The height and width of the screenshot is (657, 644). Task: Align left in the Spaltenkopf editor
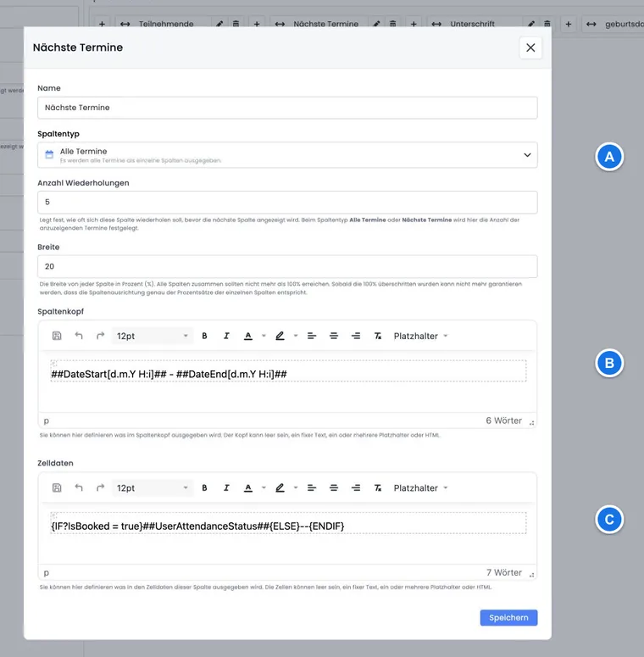pos(312,336)
